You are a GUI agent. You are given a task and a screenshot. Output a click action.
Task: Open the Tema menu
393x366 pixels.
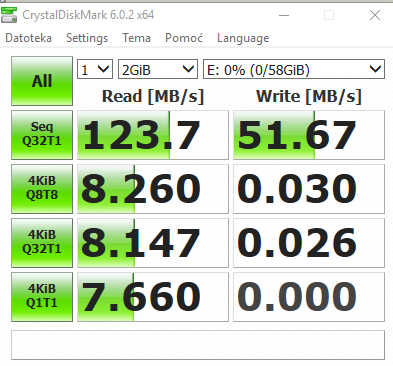tap(136, 38)
